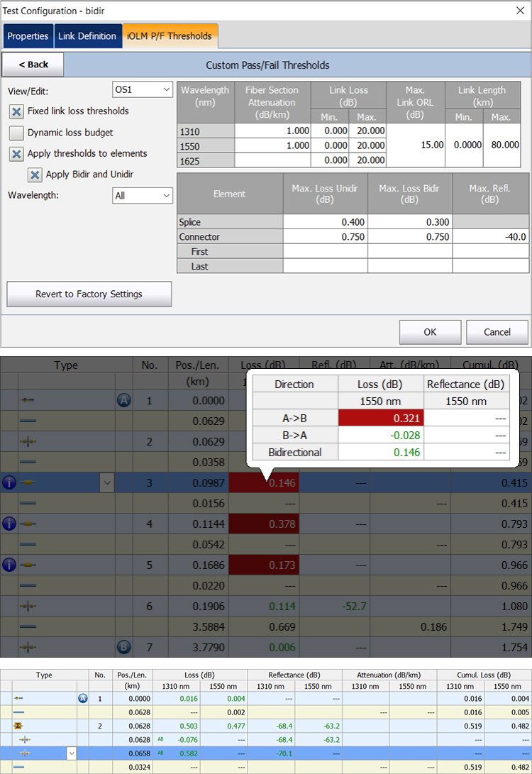The image size is (532, 774).
Task: Click the OK button
Action: pyautogui.click(x=430, y=332)
